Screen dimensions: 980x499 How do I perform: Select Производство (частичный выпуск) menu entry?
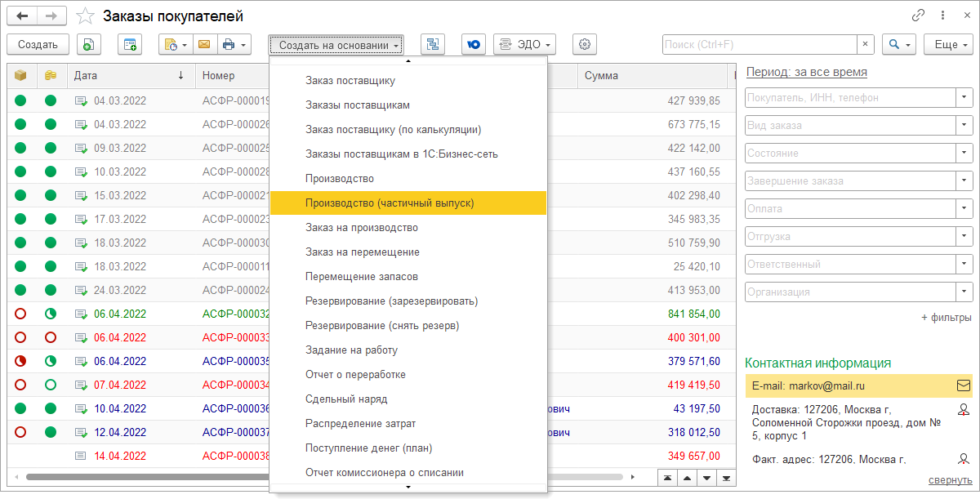tap(389, 203)
